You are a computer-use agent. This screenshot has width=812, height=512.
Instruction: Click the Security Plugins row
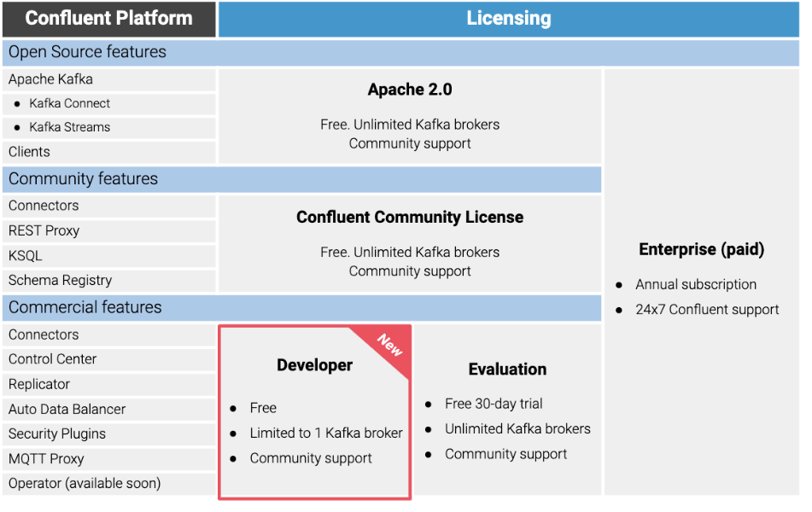[x=109, y=433]
